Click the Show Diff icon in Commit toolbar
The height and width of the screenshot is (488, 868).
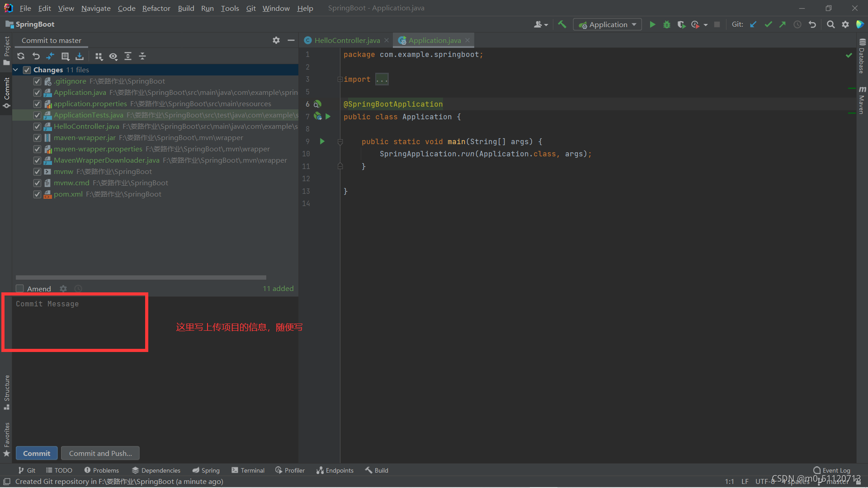[50, 56]
